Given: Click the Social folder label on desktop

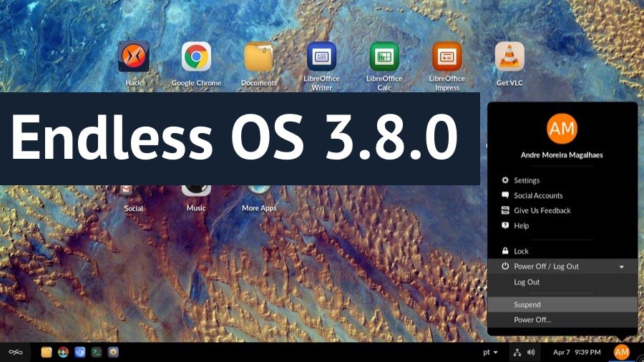Looking at the screenshot, I should coord(134,208).
